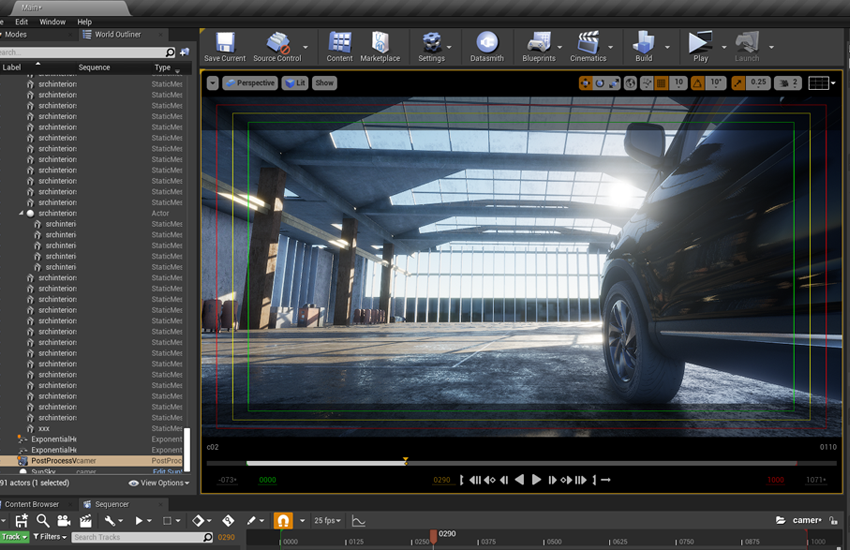Image resolution: width=850 pixels, height=550 pixels.
Task: Open the Help menu
Action: point(85,22)
